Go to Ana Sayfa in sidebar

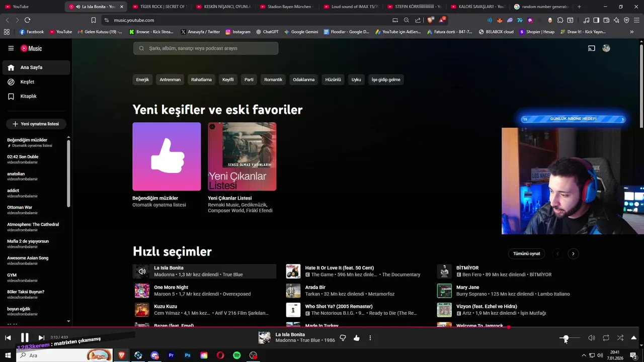[x=36, y=67]
